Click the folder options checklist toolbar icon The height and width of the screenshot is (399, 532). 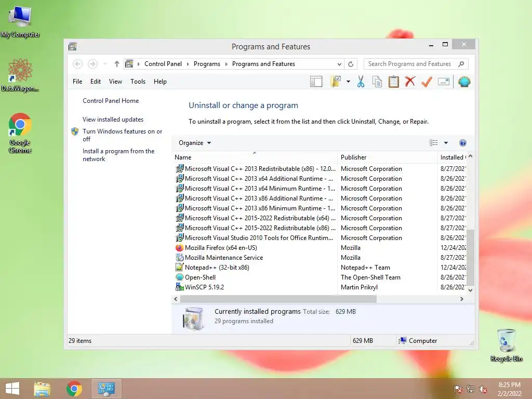pos(336,82)
